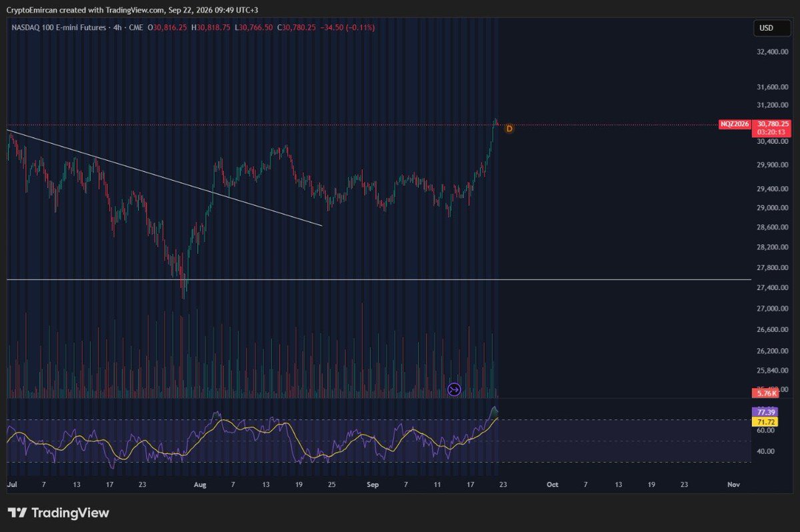The width and height of the screenshot is (800, 532).
Task: Click the 29,900.00 price axis label
Action: pyautogui.click(x=773, y=165)
